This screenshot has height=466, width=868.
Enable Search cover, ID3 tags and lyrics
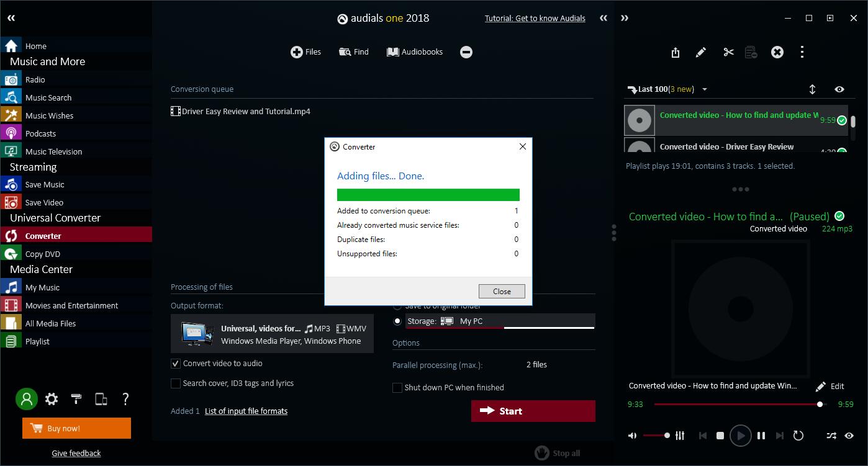pos(176,383)
